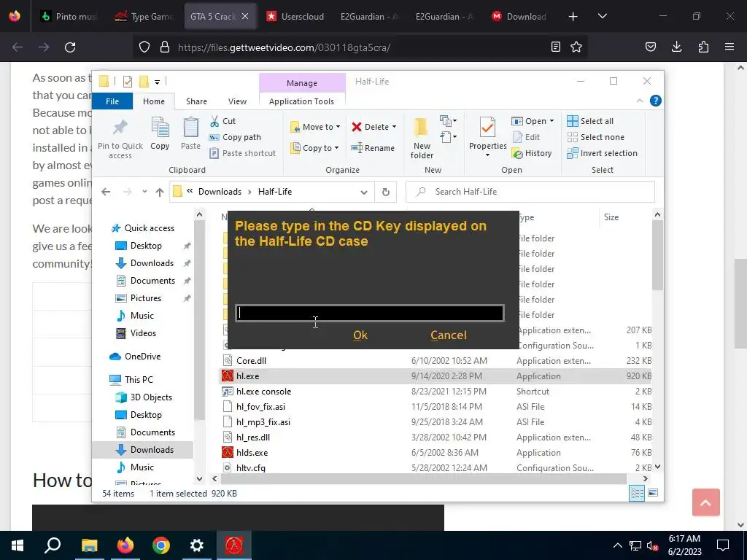This screenshot has height=560, width=747.
Task: Bookmark this page with the star icon
Action: point(576,47)
